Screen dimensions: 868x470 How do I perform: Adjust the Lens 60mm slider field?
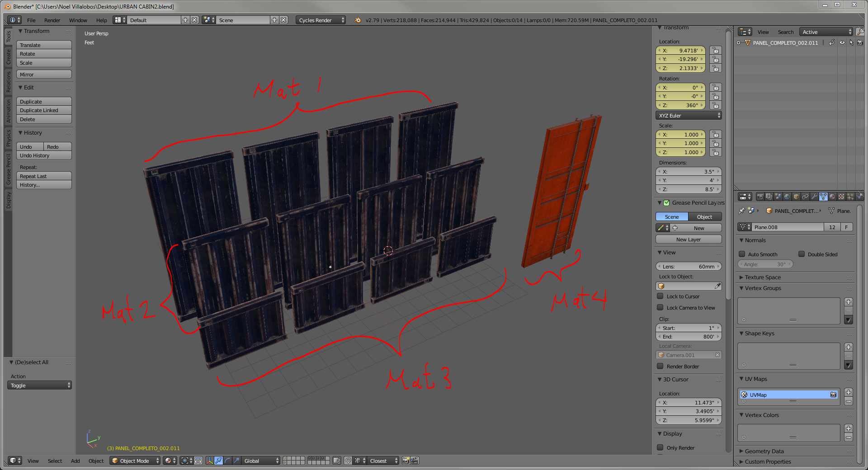pos(689,267)
